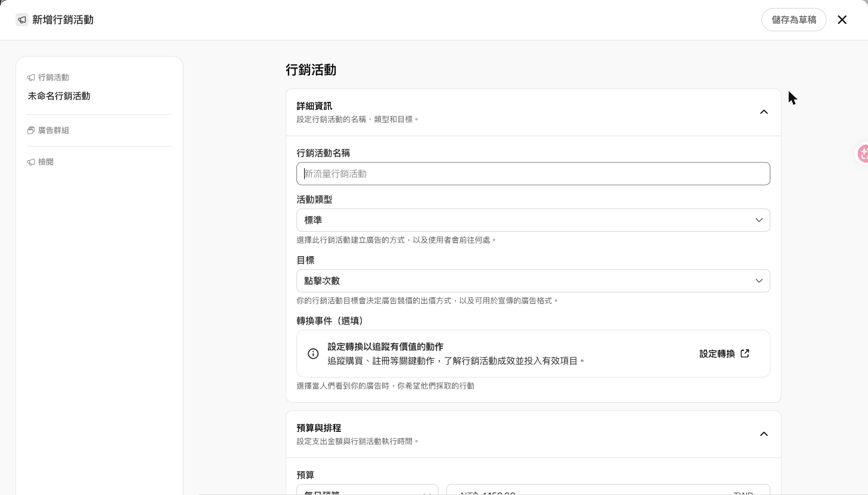Click the 未命名行銷活動 campaign name in sidebar
Viewport: 868px width, 495px height.
pos(59,96)
